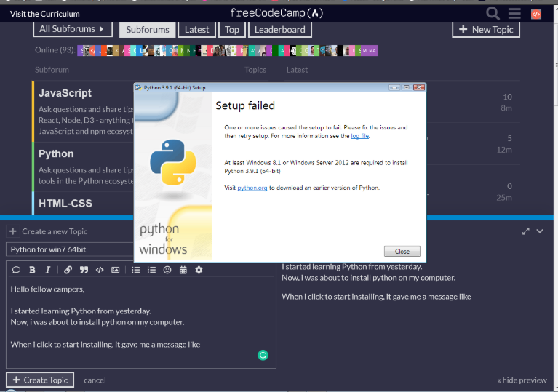Image resolution: width=558 pixels, height=392 pixels.
Task: Click the Setup failed heading
Action: 245,105
